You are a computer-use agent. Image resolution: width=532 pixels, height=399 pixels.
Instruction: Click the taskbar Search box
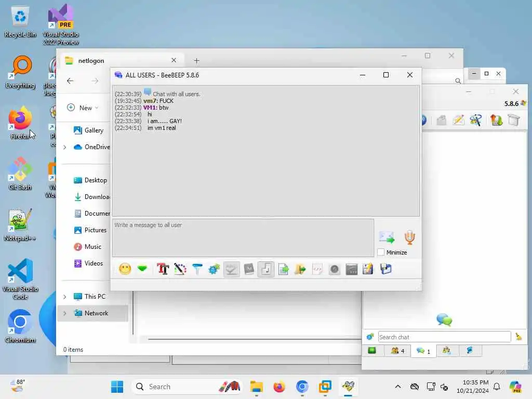[187, 387]
